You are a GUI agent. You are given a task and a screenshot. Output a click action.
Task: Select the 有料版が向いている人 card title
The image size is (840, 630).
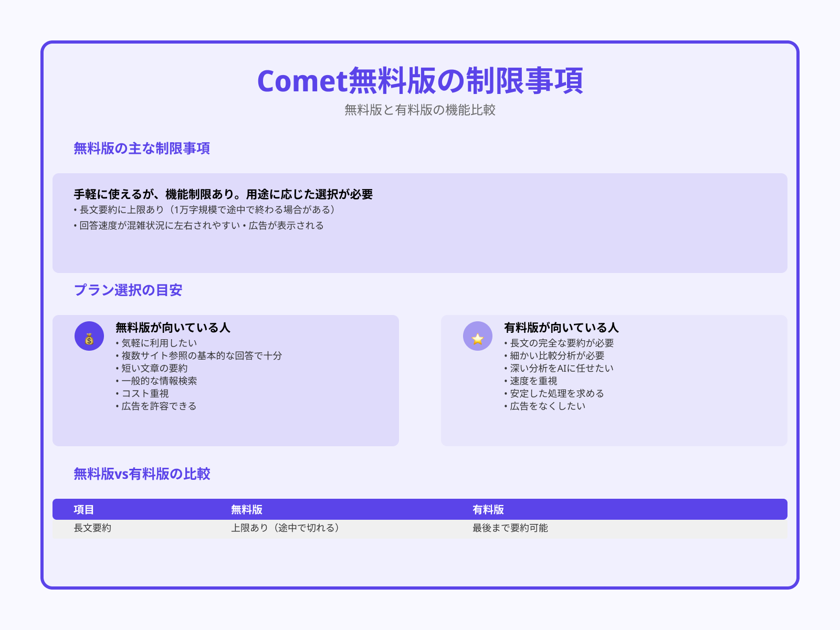[x=561, y=327]
